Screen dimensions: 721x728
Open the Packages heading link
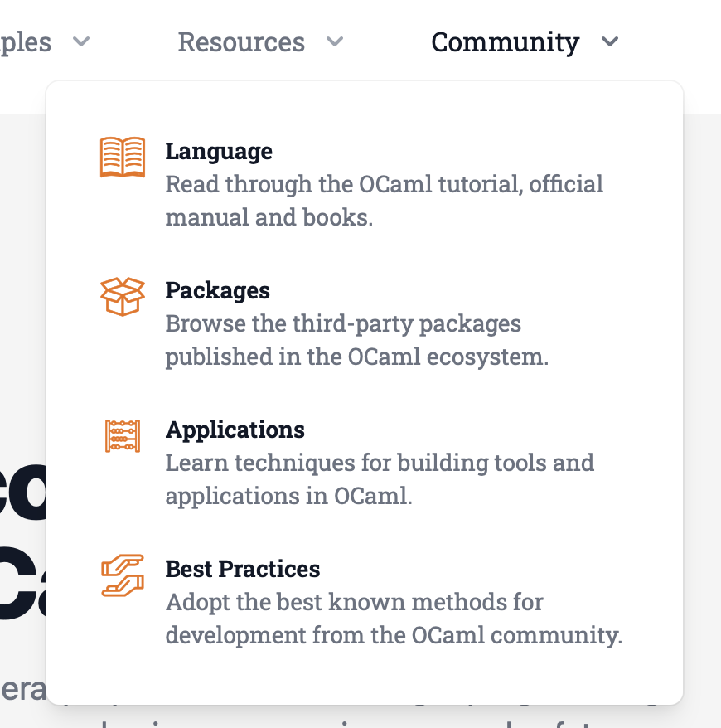218,291
